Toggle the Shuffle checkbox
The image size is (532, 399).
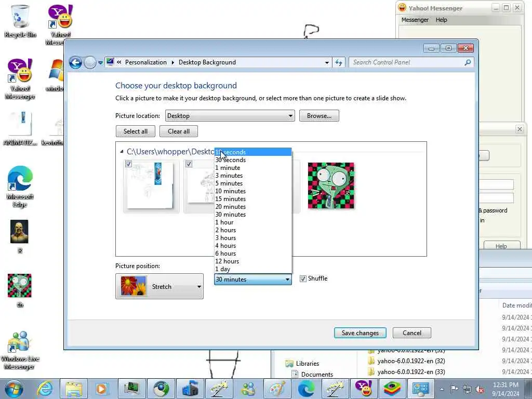point(303,279)
